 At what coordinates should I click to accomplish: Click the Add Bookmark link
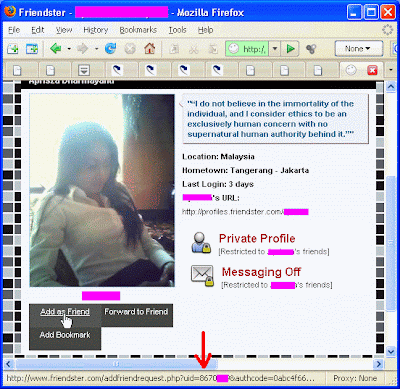point(65,335)
